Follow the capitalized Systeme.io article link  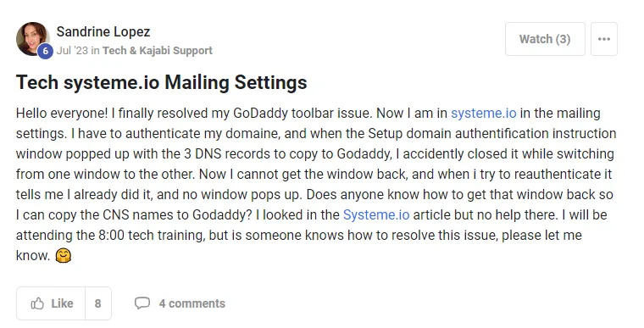point(376,215)
